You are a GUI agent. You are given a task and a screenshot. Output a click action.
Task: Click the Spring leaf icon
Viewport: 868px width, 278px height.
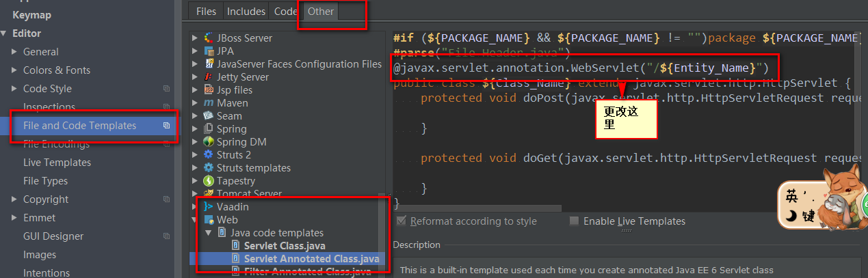[209, 129]
